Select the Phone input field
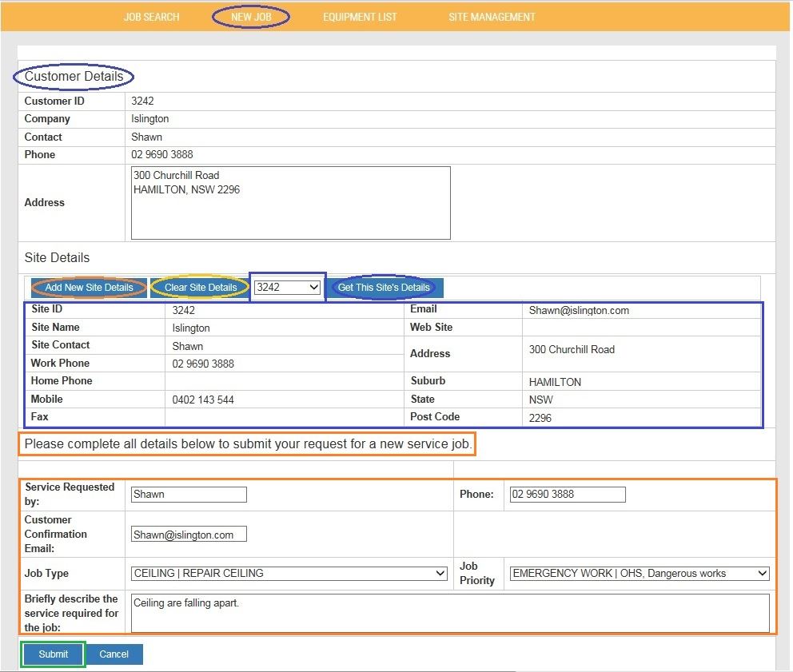 pos(567,495)
